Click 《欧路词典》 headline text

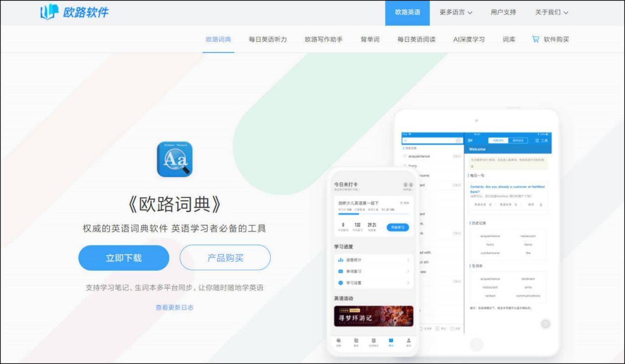[x=174, y=204]
